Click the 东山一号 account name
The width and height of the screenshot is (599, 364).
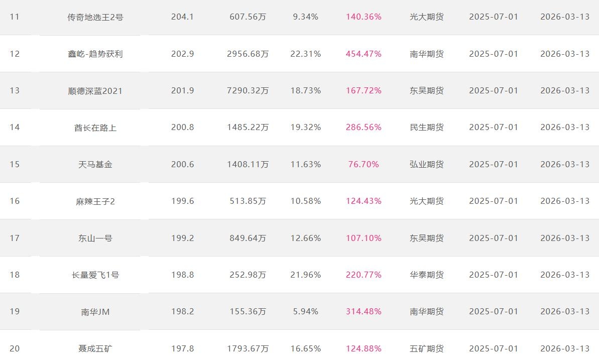(95, 238)
